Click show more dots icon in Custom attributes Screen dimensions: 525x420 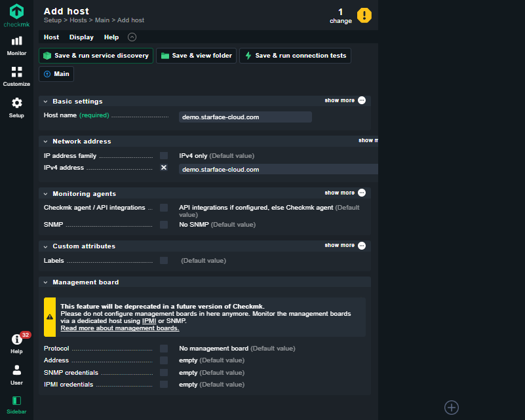[362, 246]
